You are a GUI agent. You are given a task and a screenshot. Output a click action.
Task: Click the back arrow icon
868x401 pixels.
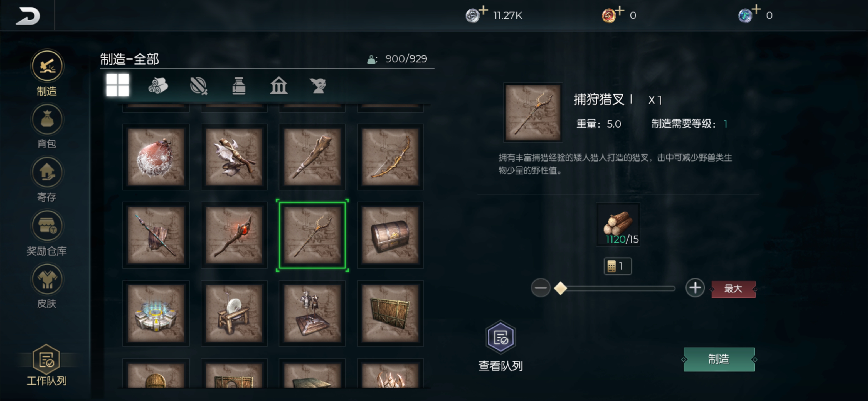pos(28,16)
